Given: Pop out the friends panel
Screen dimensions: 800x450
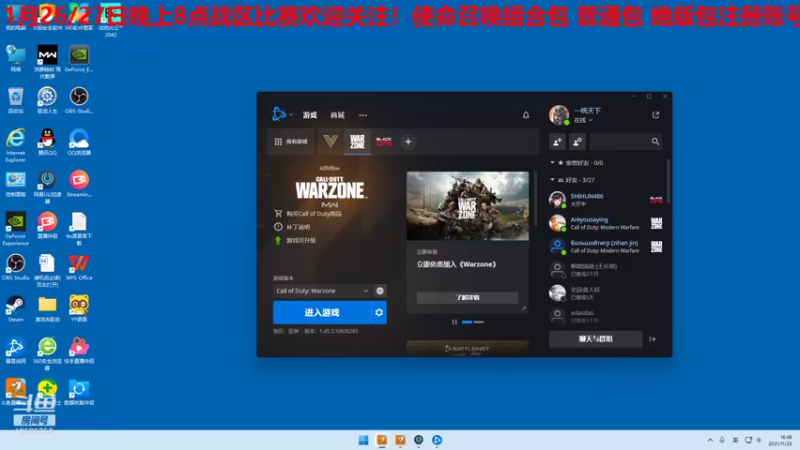Looking at the screenshot, I should 656,115.
